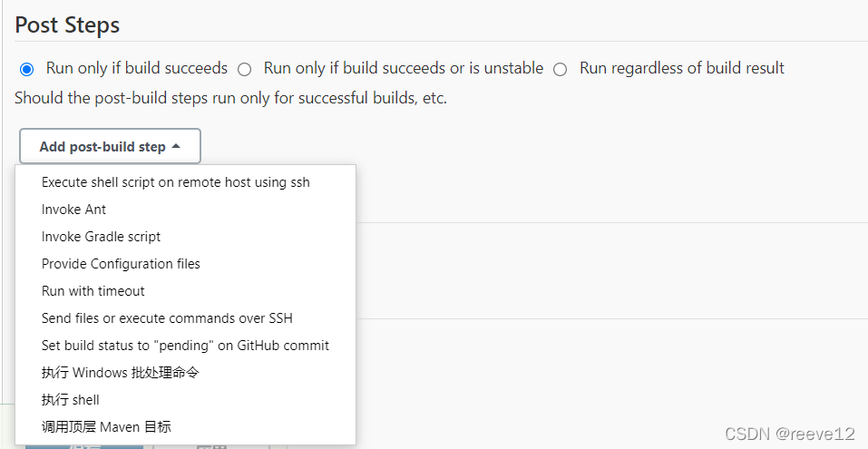Click the caret arrow on 'Add post-build step'
868x449 pixels.
(x=175, y=146)
